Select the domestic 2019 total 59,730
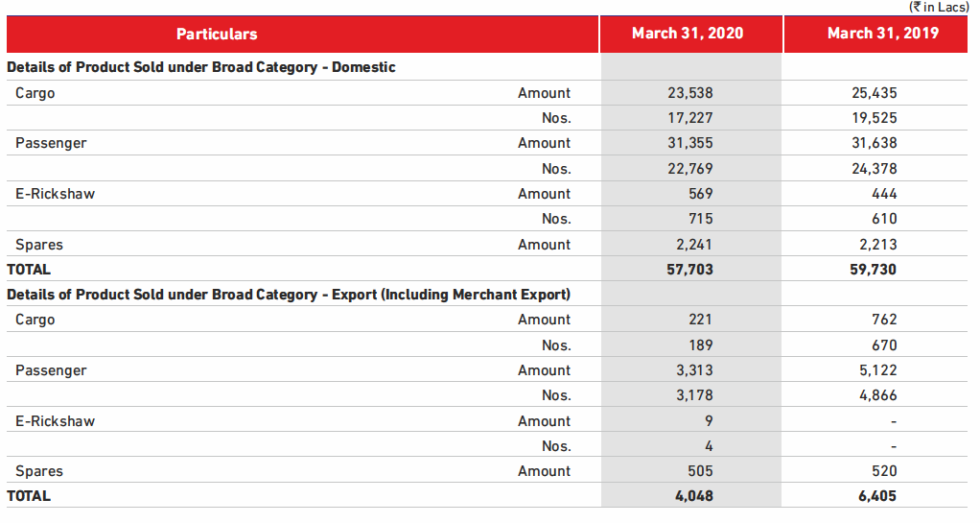 point(874,270)
